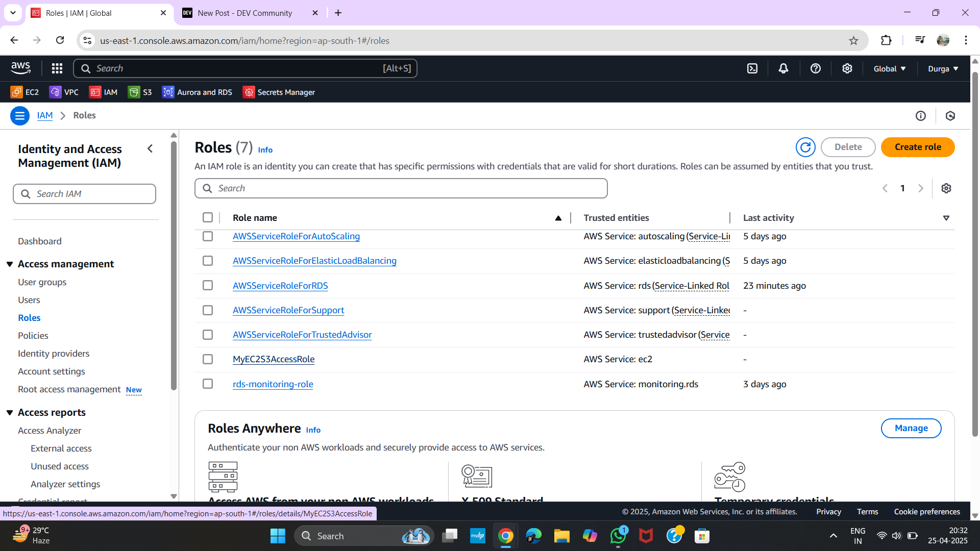This screenshot has height=551, width=980.
Task: Focus the roles Search field
Action: click(x=401, y=188)
